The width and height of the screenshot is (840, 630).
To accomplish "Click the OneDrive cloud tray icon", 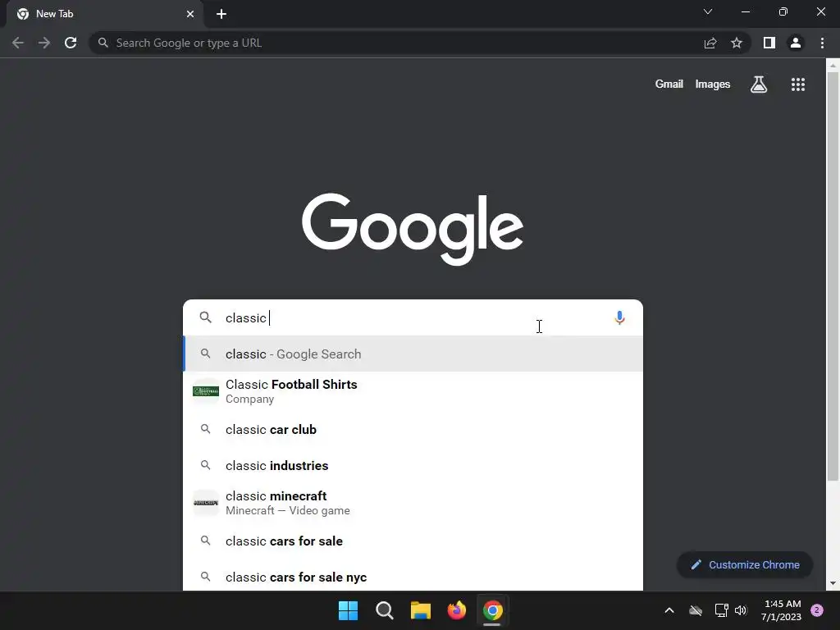I will (x=696, y=610).
